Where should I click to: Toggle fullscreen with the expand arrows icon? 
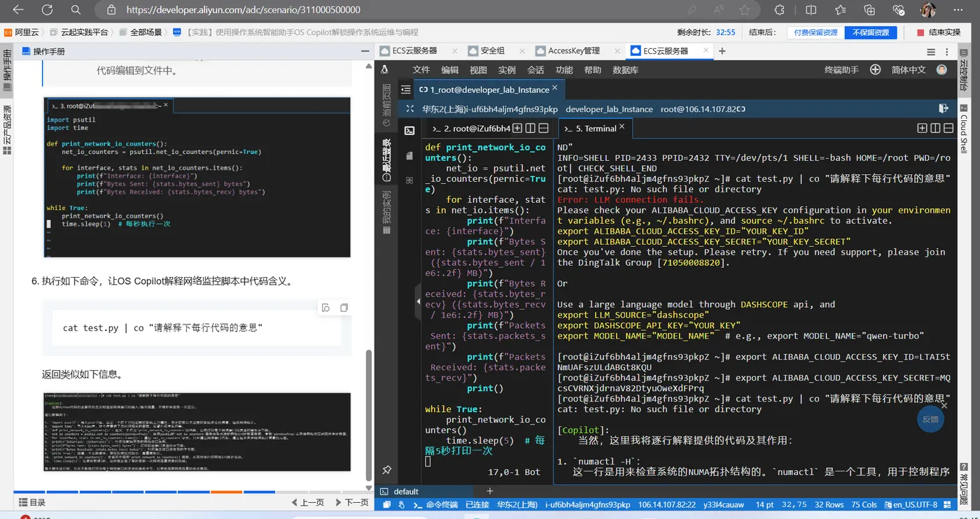[x=409, y=109]
